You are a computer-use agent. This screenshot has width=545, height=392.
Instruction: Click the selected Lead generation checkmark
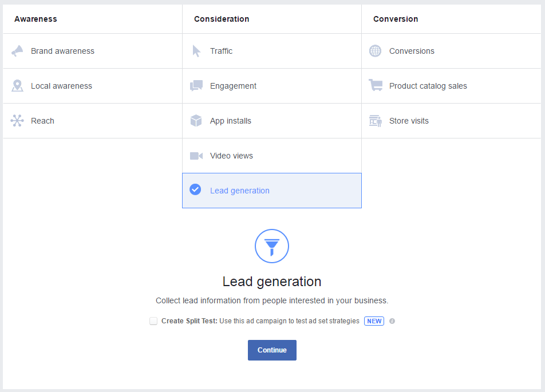point(195,189)
